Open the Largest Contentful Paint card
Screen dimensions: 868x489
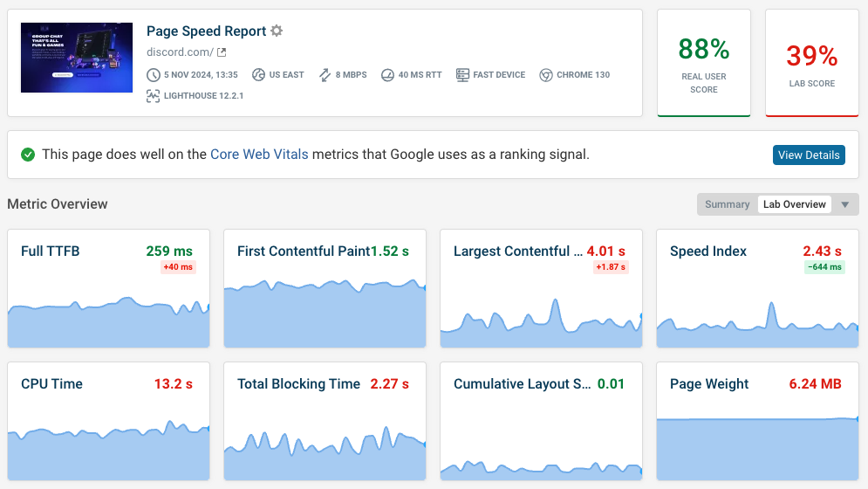[x=541, y=288]
